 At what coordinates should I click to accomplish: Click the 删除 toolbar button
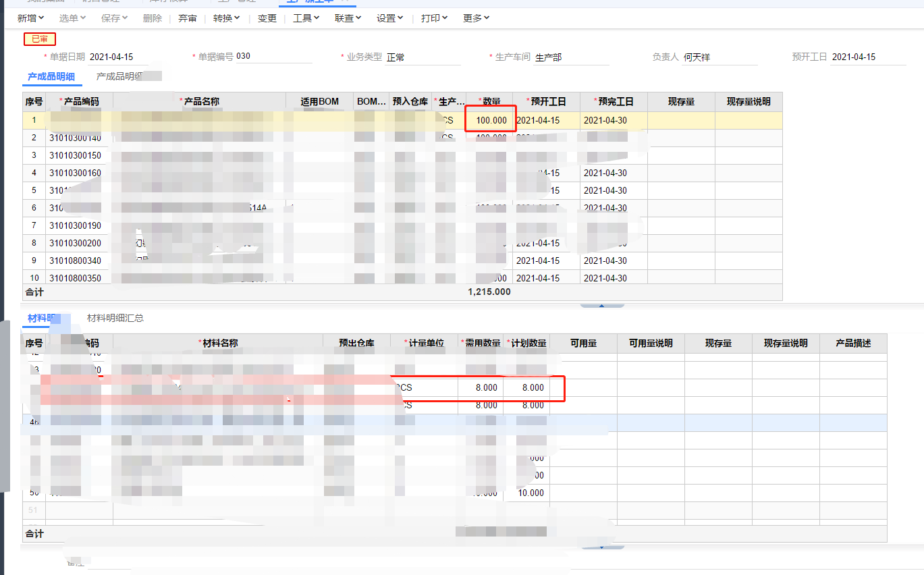point(153,18)
